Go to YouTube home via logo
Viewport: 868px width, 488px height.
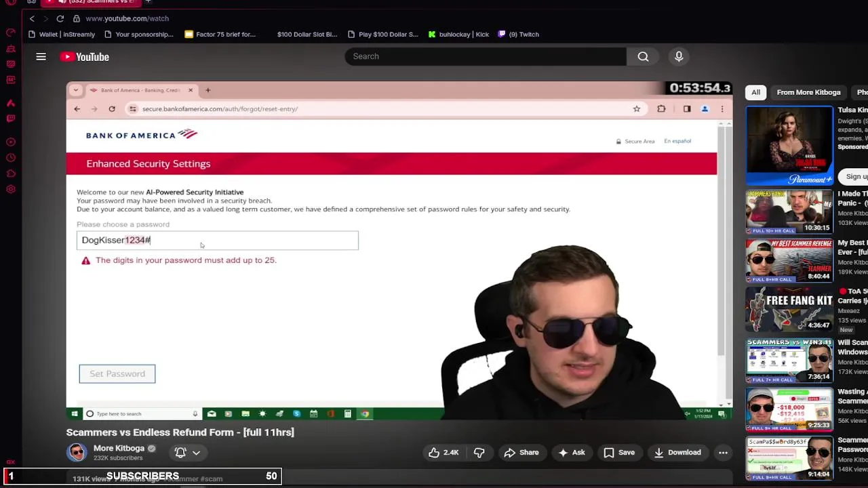tap(85, 57)
